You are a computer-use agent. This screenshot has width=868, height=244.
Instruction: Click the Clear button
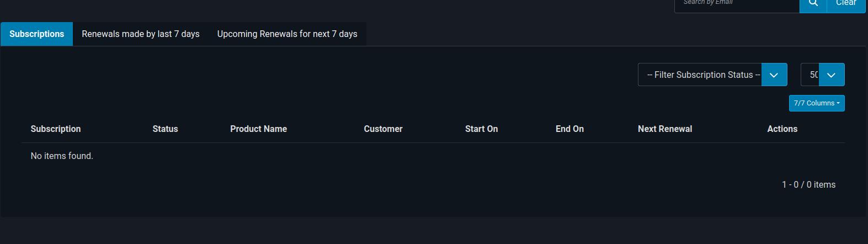(x=846, y=4)
